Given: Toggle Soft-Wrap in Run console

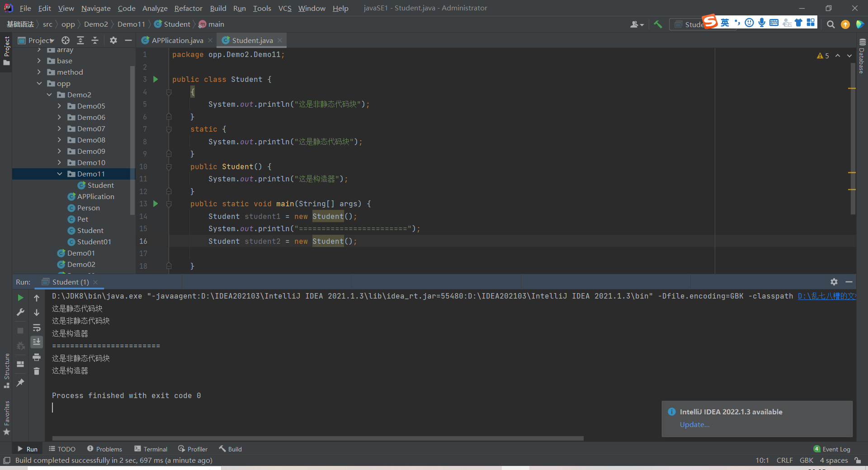Looking at the screenshot, I should (x=37, y=328).
